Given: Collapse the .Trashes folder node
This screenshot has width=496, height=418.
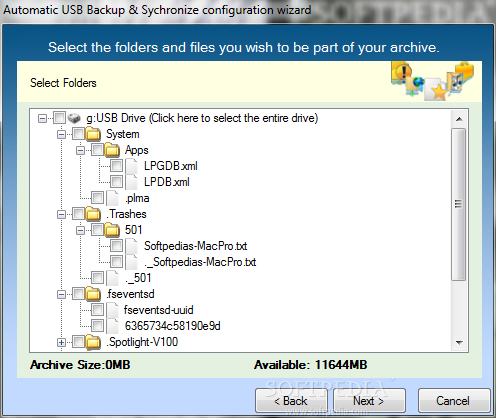Looking at the screenshot, I should pyautogui.click(x=61, y=214).
